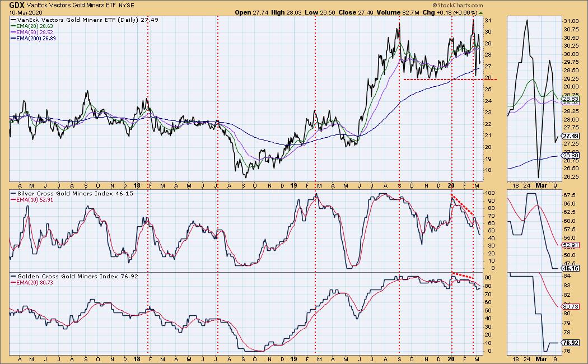
Task: Click the 79 axis label
Action: [567, 323]
